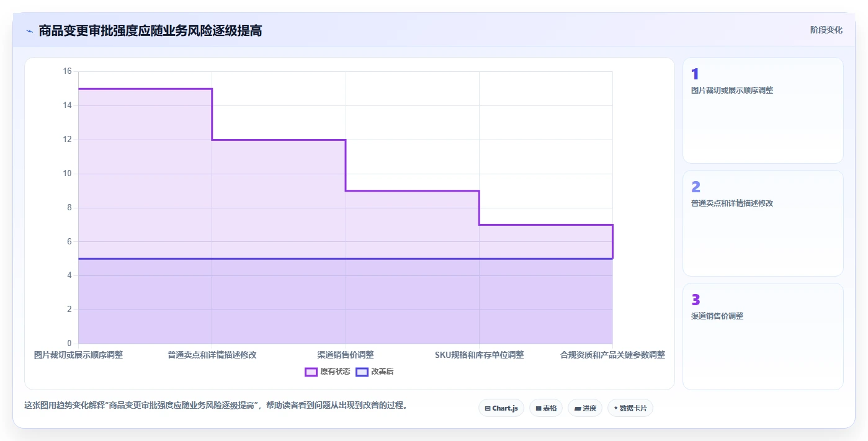
Task: Click the page title 商品变更审批强度应随业务风险逐级提高
Action: point(150,30)
